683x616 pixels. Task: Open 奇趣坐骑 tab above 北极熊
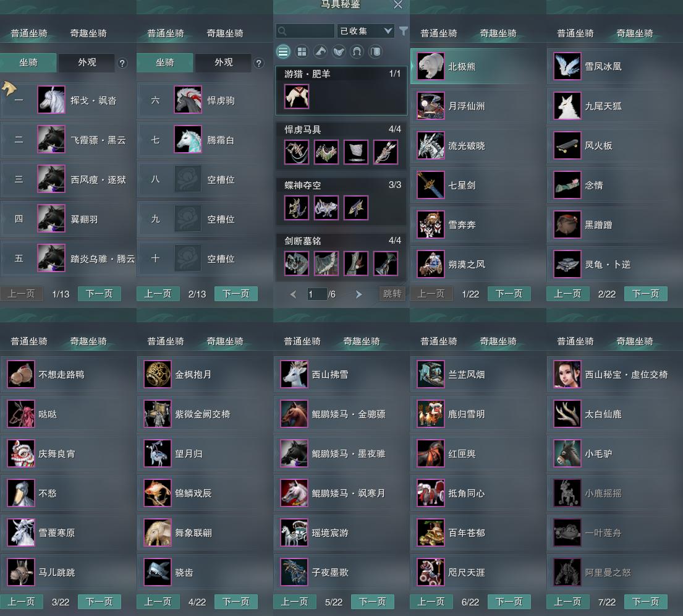498,33
